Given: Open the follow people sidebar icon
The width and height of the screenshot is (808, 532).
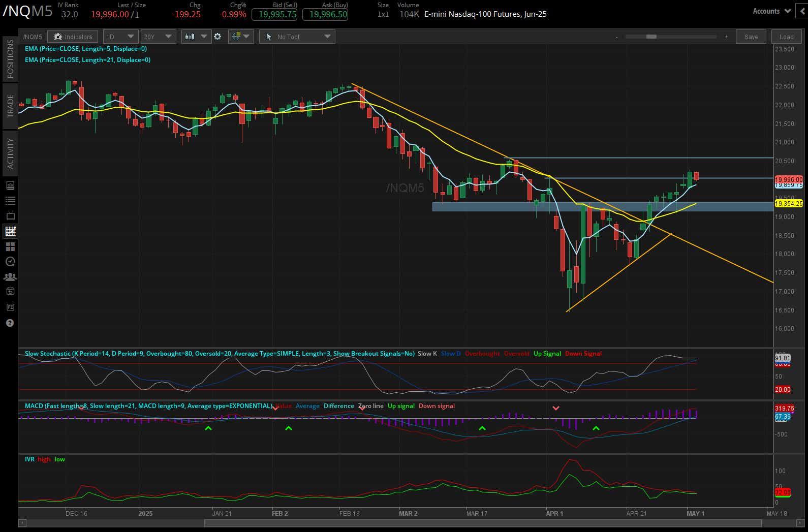Looking at the screenshot, I should click(10, 277).
